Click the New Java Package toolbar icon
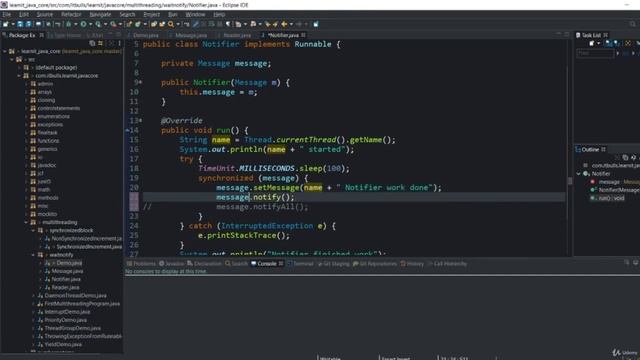The width and height of the screenshot is (640, 360). click(129, 24)
